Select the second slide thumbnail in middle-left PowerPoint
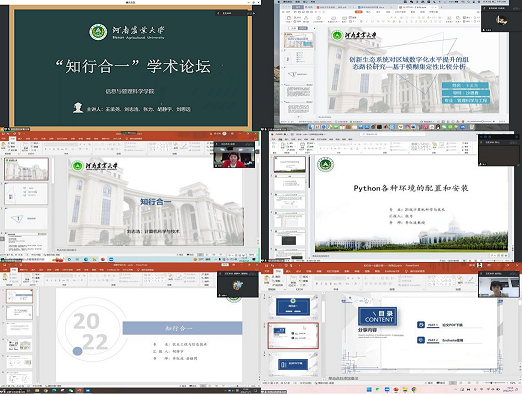Viewport: 522px width, 394px height. [26, 194]
